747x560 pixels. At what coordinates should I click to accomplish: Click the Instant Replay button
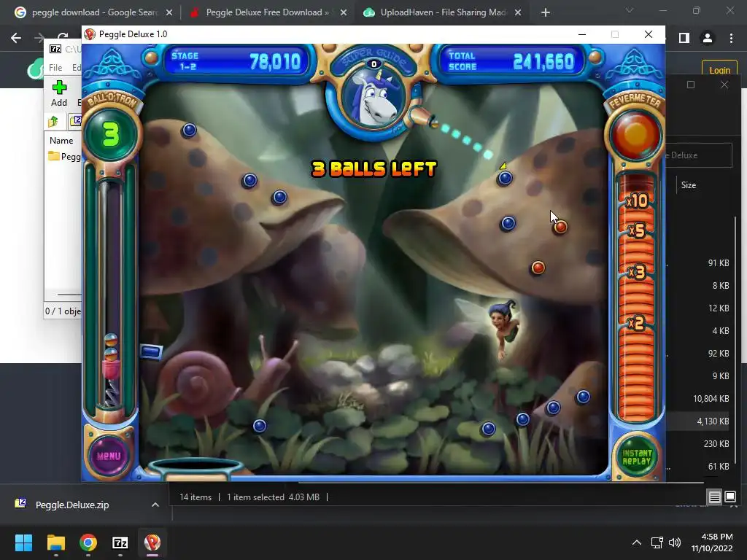(x=636, y=456)
